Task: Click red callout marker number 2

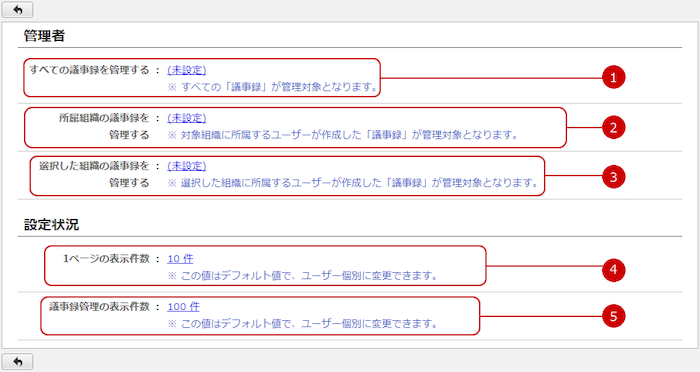Action: (x=613, y=127)
